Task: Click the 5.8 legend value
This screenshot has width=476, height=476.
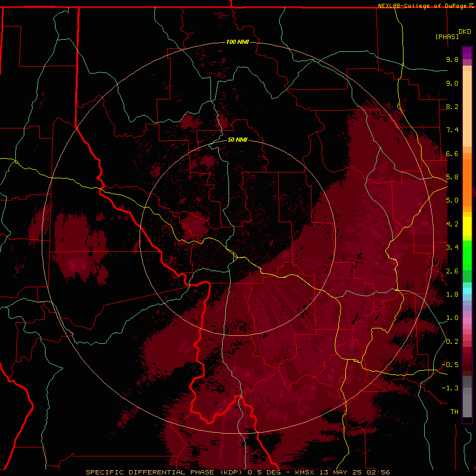Action: 452,177
